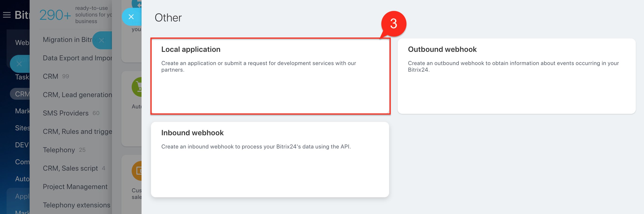Select Project Management category
Viewport: 644px width, 214px height.
point(75,186)
